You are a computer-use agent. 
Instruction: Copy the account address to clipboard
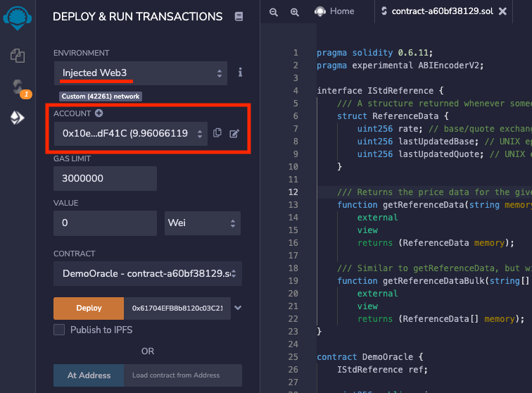click(217, 132)
